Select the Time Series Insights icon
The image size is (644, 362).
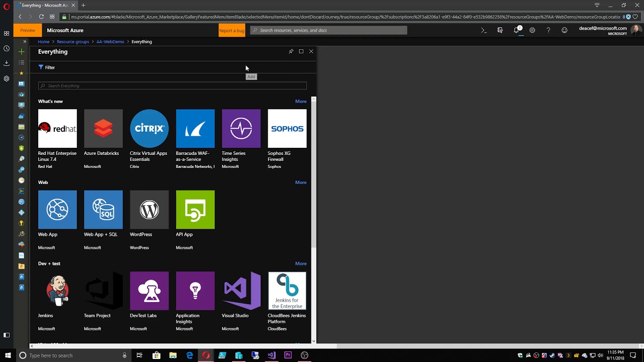(241, 129)
